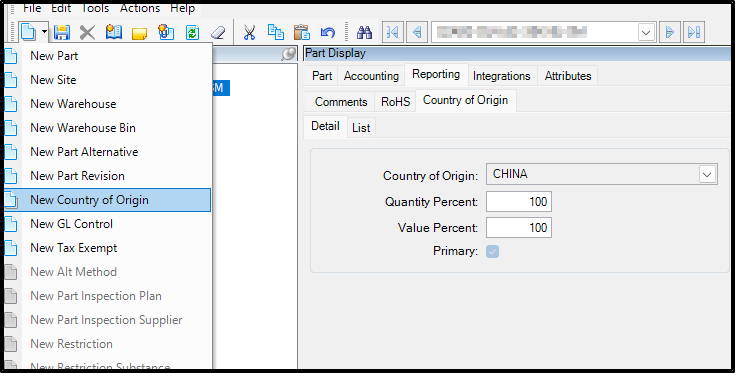Screen dimensions: 735x373
Task: Choose New Warehouse menu entry
Action: [x=107, y=104]
